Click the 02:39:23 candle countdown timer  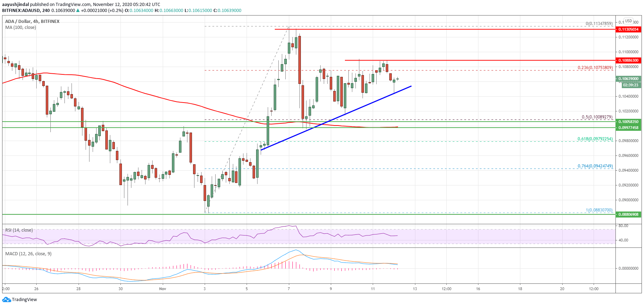631,85
